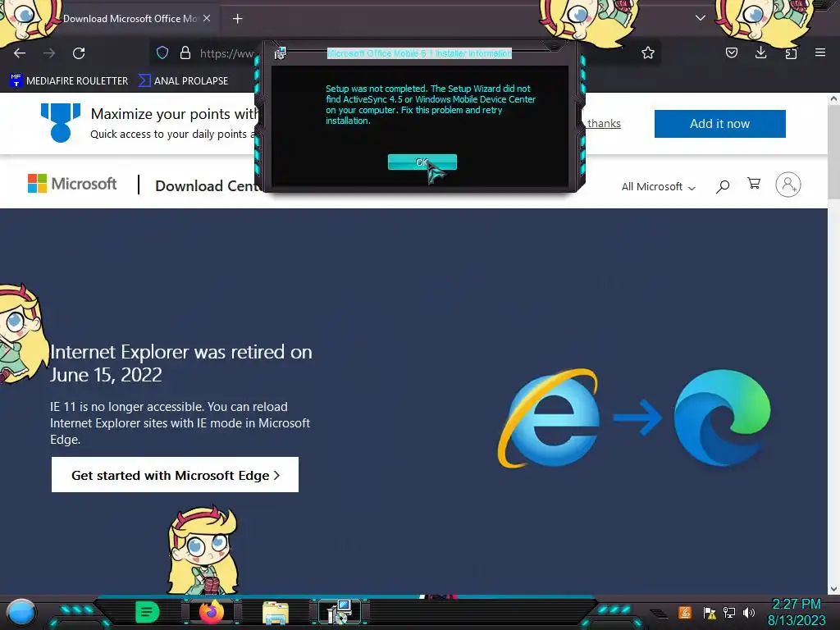Open the shopping cart icon
The width and height of the screenshot is (840, 630).
pos(755,184)
